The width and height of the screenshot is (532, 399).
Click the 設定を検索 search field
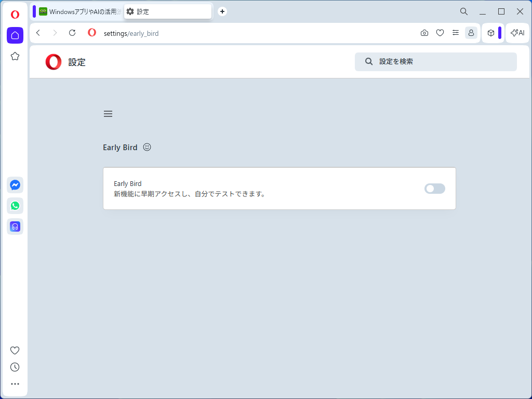[x=435, y=61]
